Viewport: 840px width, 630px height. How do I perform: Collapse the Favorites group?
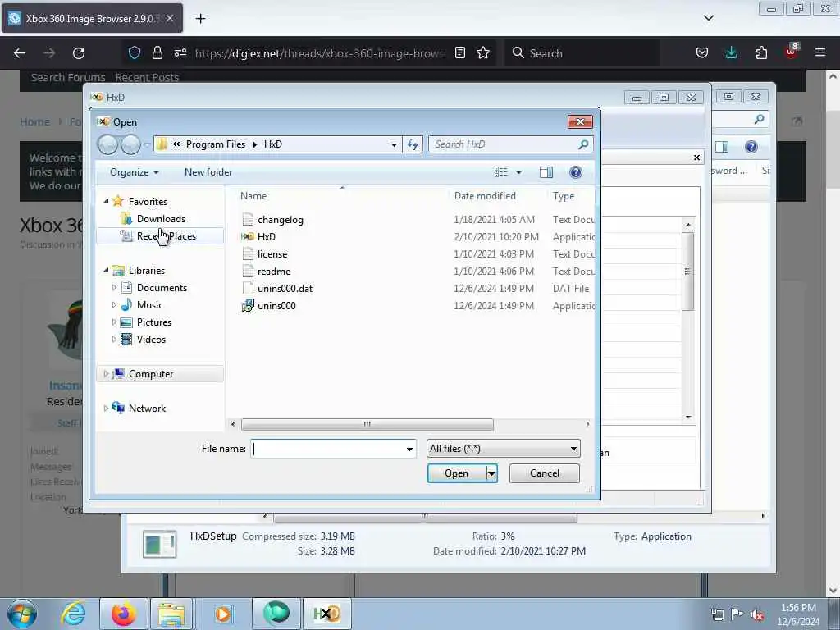click(x=106, y=202)
